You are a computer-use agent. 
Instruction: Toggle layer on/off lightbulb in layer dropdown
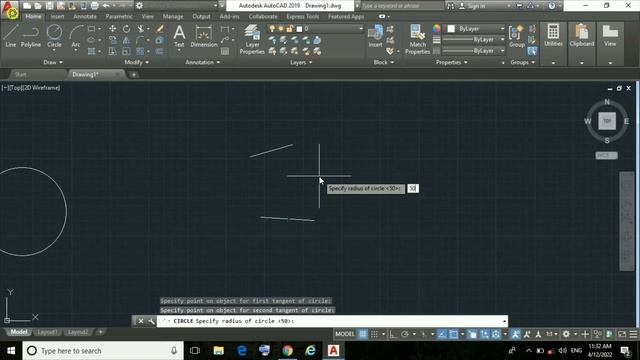272,29
